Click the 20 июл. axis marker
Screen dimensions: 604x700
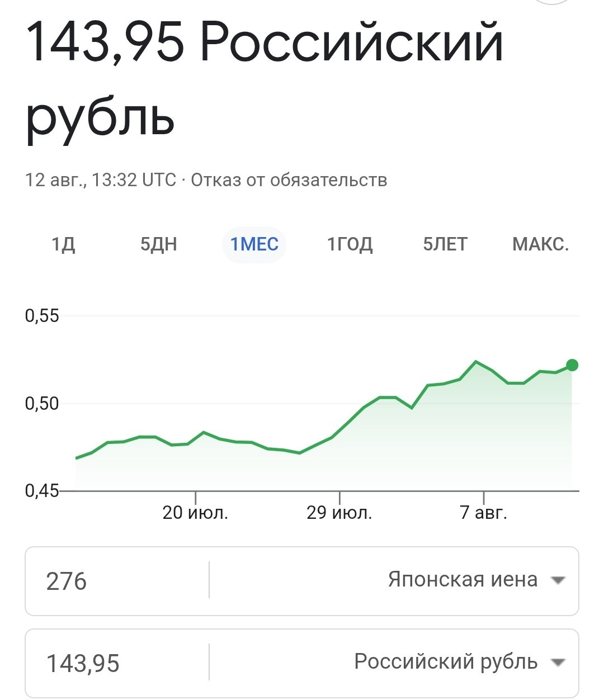[195, 512]
